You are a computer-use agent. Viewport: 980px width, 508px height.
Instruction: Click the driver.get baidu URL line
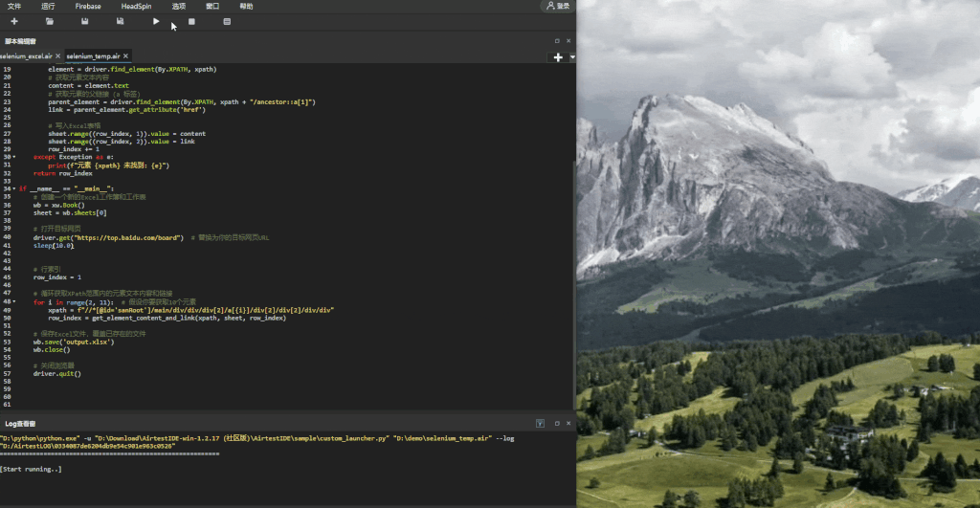[109, 238]
